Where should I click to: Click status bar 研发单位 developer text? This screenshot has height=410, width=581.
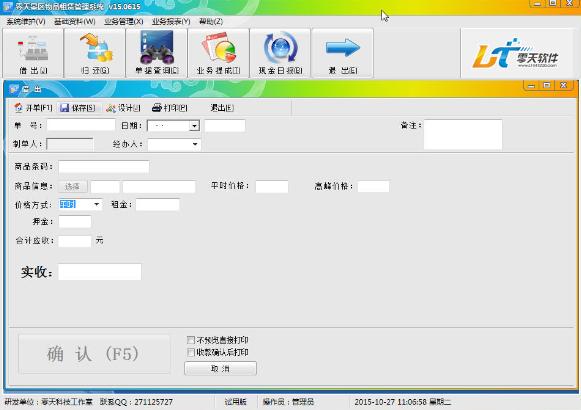[x=49, y=402]
